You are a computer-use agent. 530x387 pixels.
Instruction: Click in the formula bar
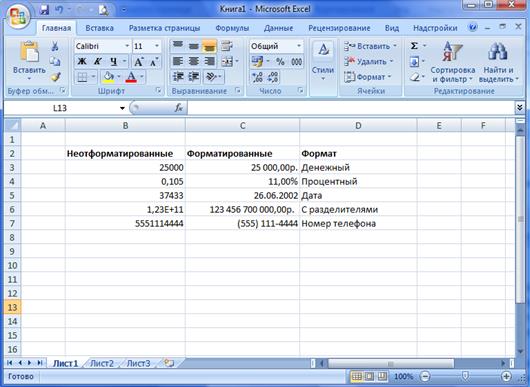[x=350, y=108]
